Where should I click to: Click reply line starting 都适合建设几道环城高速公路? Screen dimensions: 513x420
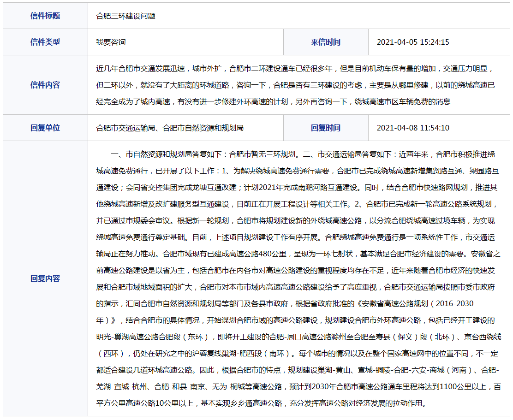click(298, 370)
